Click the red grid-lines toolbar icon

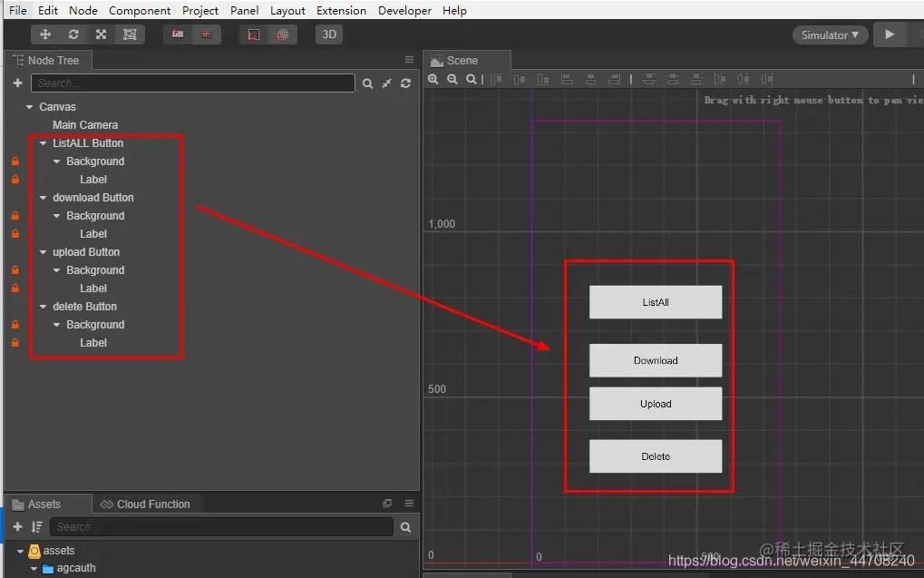pos(178,34)
